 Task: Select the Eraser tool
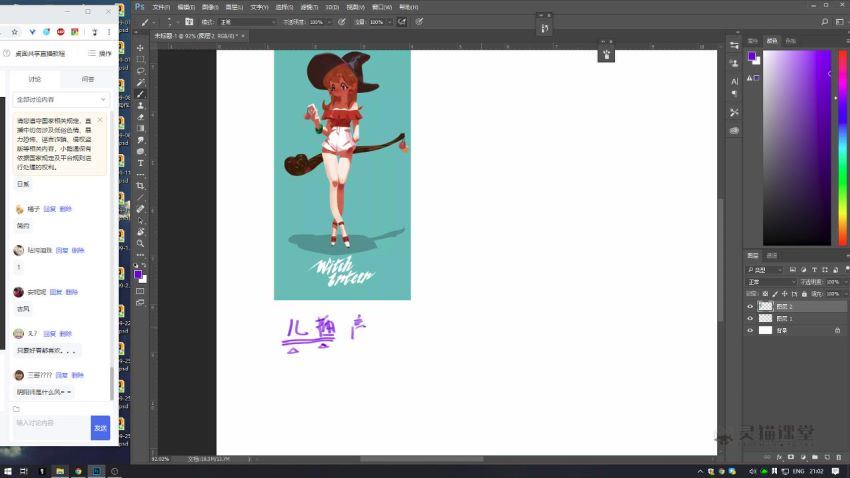[140, 117]
